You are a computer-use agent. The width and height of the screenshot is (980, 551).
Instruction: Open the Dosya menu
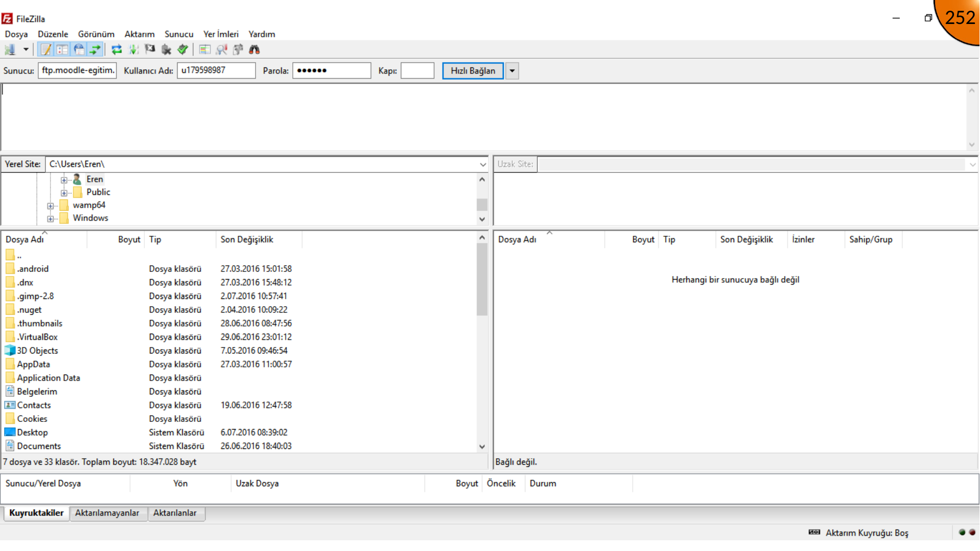click(16, 34)
